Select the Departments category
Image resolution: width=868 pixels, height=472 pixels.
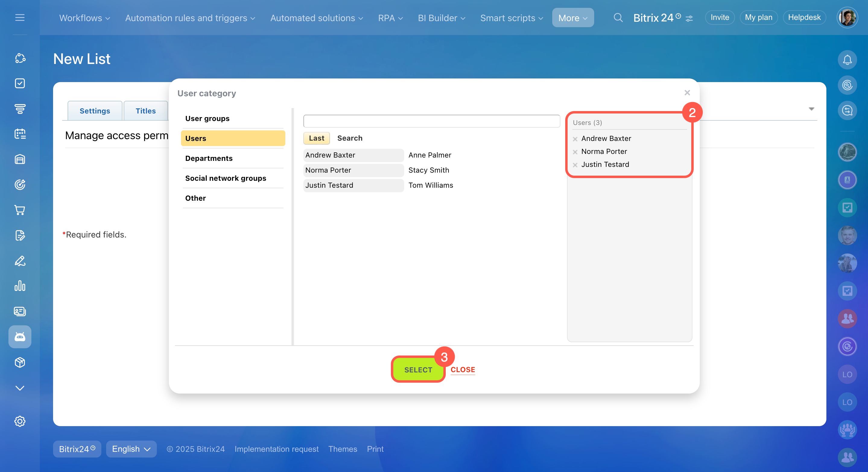tap(233, 158)
